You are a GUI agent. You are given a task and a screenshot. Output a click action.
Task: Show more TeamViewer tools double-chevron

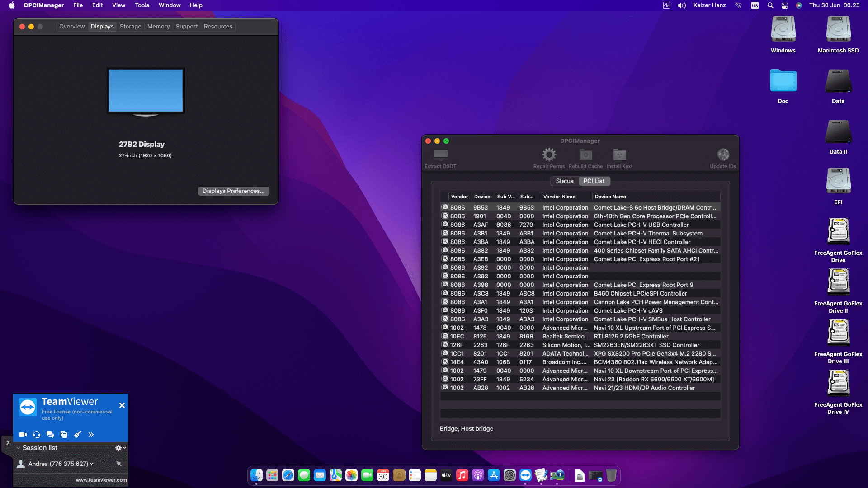(91, 435)
